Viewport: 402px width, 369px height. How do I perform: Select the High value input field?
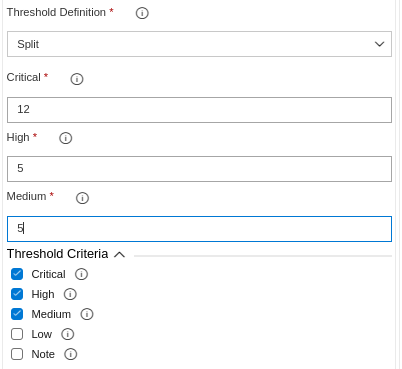point(199,169)
